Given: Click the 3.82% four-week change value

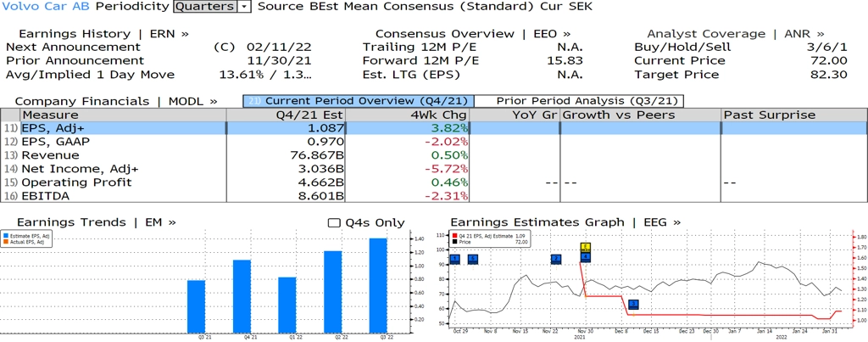Looking at the screenshot, I should click(451, 128).
